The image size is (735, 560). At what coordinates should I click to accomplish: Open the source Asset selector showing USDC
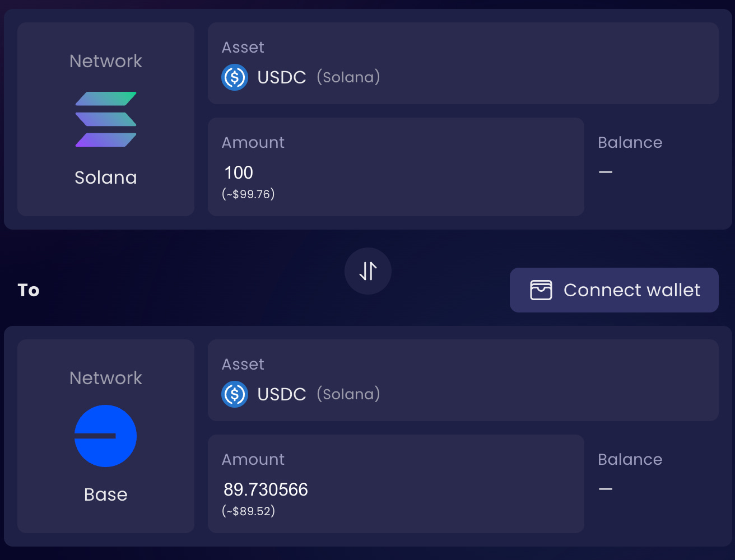pyautogui.click(x=463, y=63)
